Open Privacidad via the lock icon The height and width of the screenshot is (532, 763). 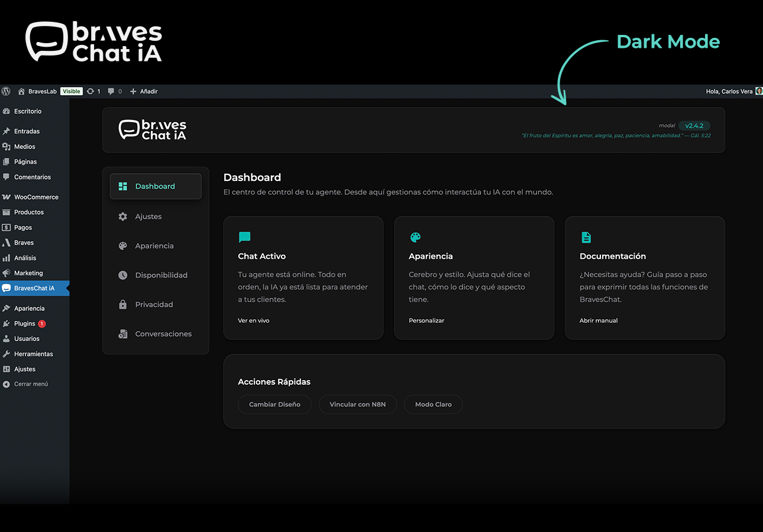point(123,304)
